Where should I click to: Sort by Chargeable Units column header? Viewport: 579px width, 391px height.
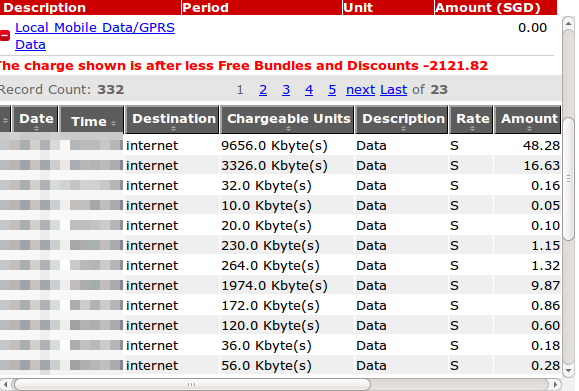tap(287, 119)
